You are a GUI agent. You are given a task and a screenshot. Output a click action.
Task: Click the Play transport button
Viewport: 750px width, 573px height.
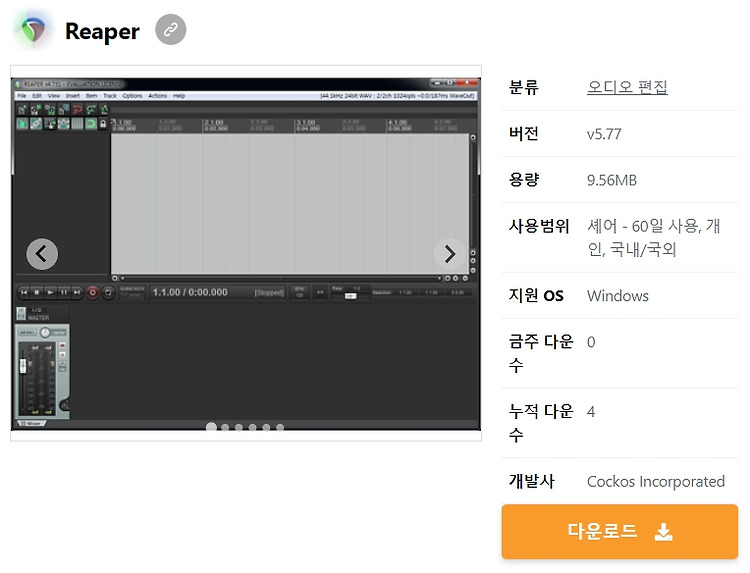[x=50, y=292]
